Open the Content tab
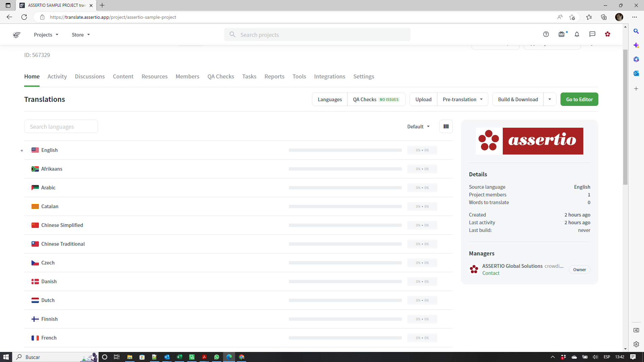Image resolution: width=644 pixels, height=362 pixels. (x=123, y=76)
